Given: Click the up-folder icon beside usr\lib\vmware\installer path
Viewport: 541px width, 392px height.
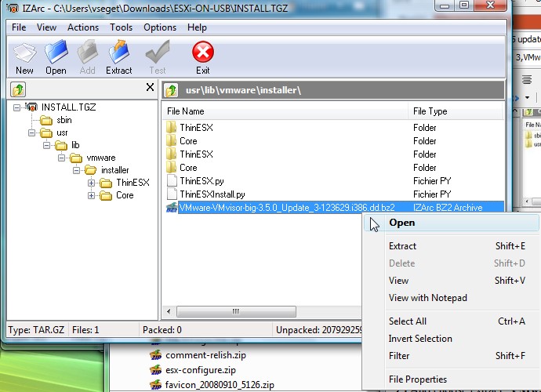Looking at the screenshot, I should click(171, 90).
